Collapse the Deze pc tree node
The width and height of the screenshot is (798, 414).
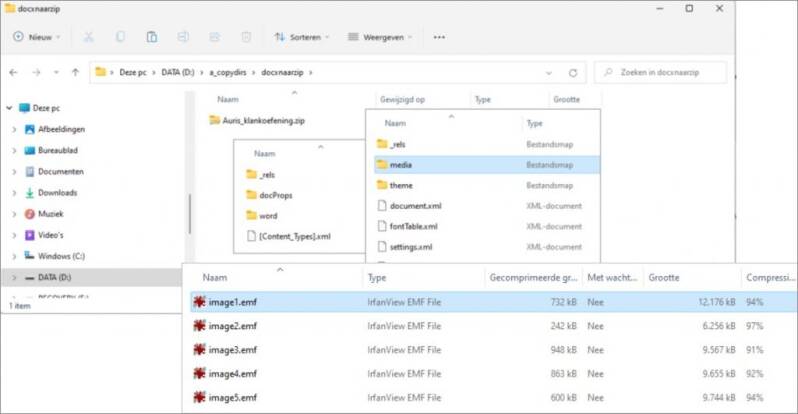[7, 107]
